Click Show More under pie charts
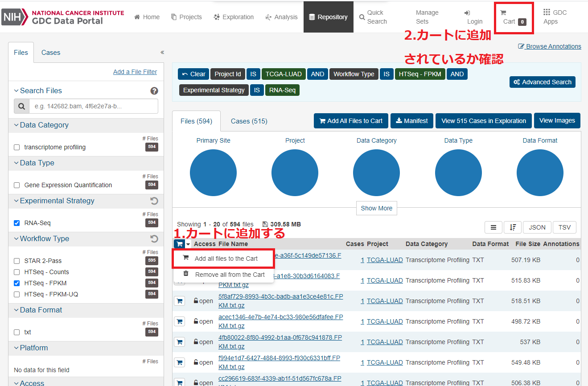 [377, 208]
